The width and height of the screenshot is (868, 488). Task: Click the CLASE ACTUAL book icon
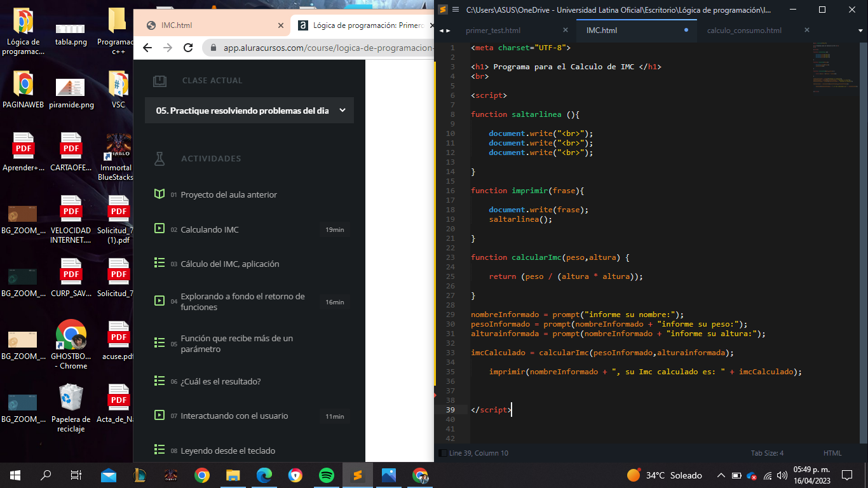click(160, 81)
